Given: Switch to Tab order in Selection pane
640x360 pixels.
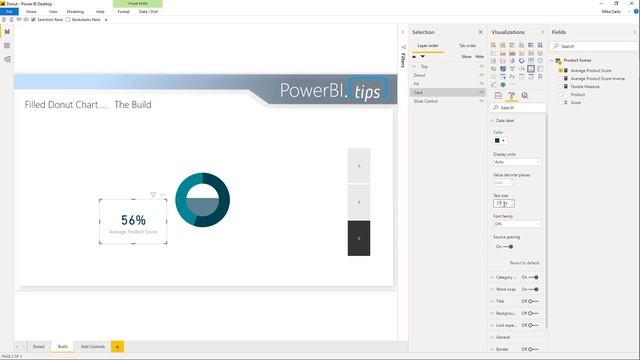Looking at the screenshot, I should tap(467, 45).
